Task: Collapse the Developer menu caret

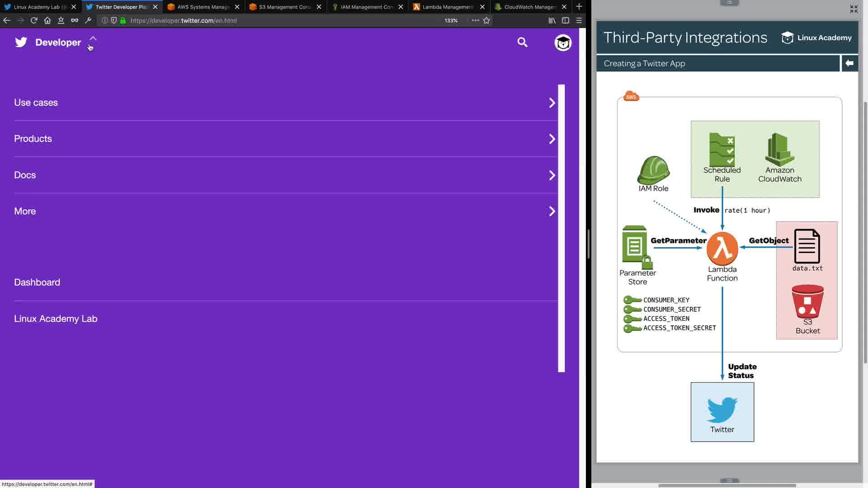Action: coord(93,39)
